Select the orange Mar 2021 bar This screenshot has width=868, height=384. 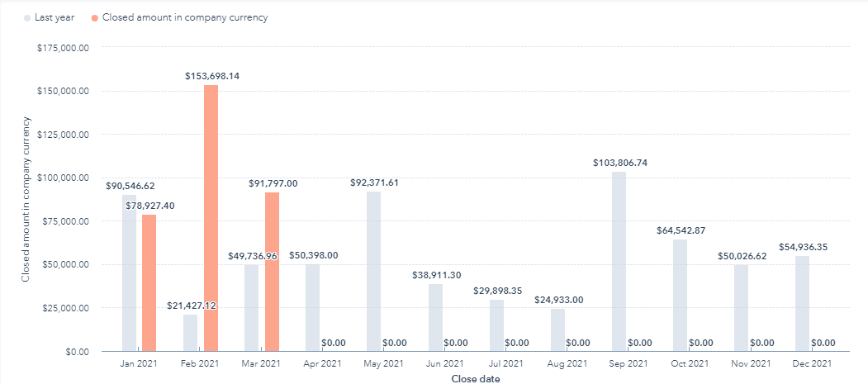[272, 272]
